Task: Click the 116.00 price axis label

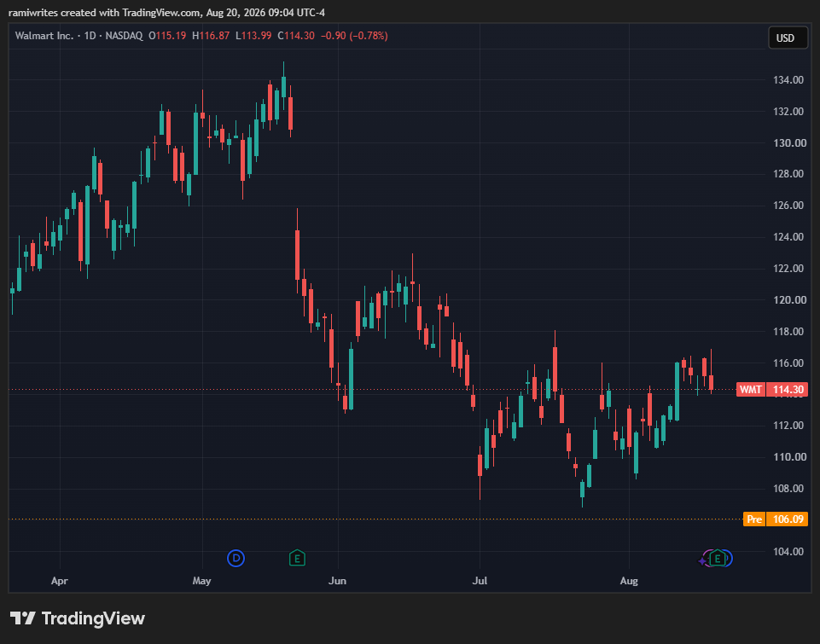Action: (x=788, y=363)
